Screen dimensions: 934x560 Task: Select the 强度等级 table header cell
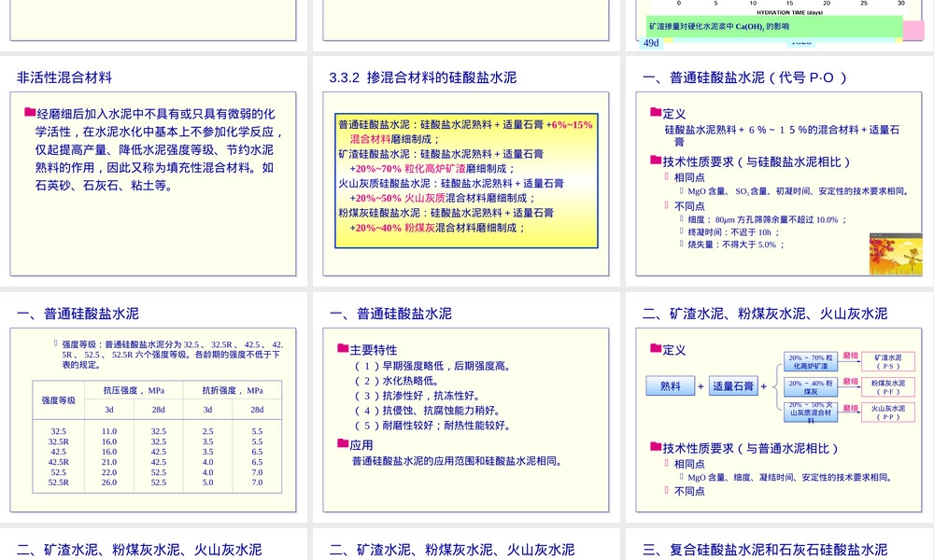pos(58,400)
